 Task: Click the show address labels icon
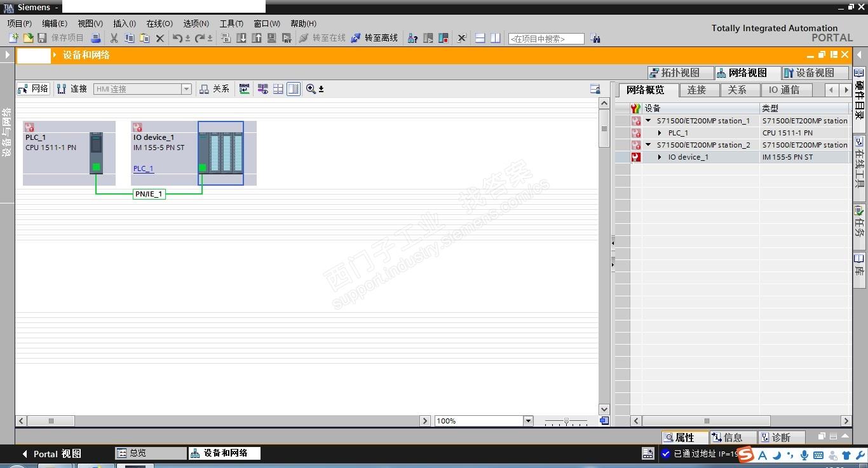tap(263, 89)
